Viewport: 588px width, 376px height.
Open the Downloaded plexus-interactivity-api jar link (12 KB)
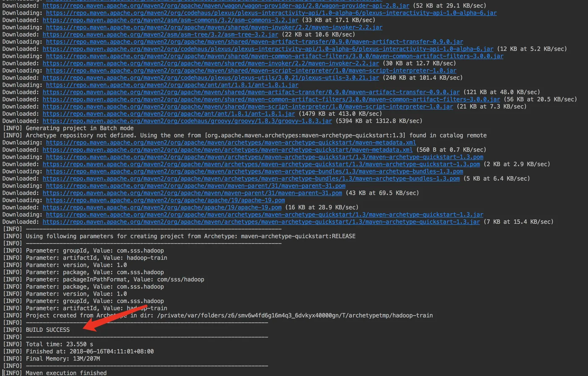(268, 49)
